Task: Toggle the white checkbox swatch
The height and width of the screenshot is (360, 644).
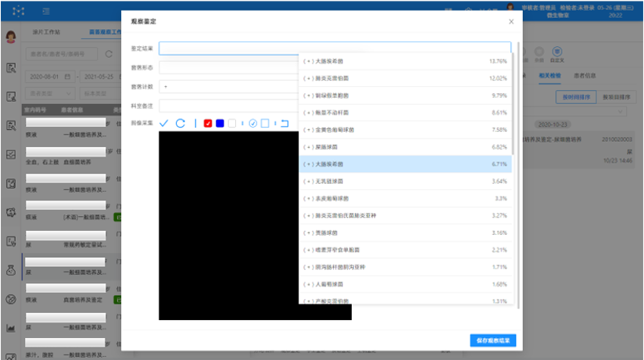Action: 232,124
